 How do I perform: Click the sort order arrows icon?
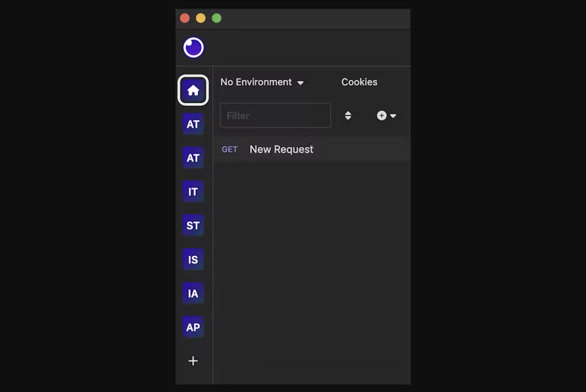348,116
